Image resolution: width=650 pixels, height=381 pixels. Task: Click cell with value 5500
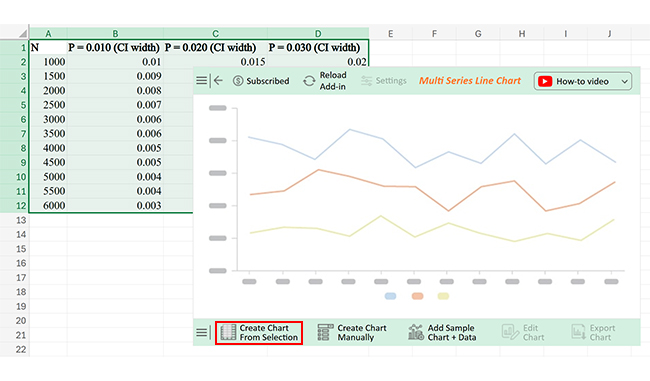48,191
